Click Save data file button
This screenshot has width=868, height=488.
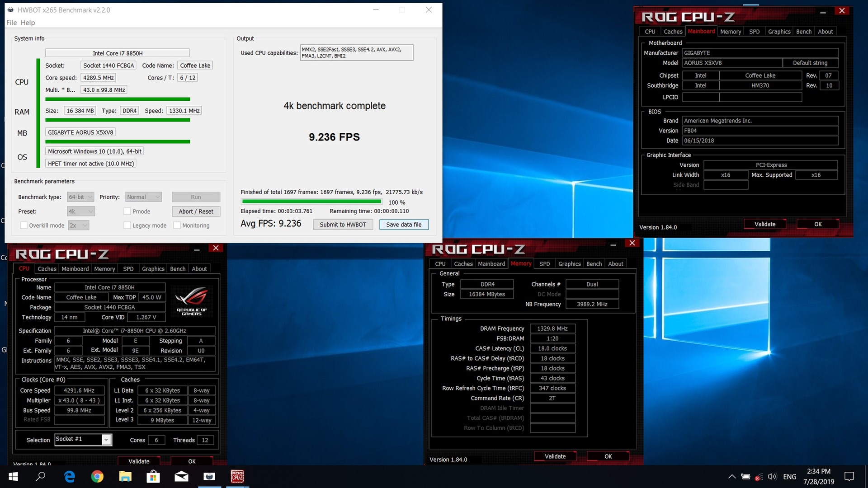[404, 225]
